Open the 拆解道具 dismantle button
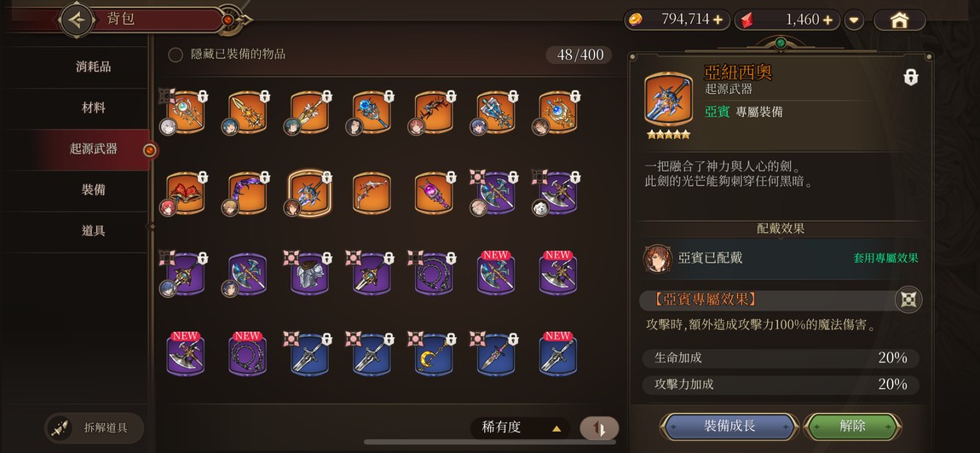This screenshot has width=980, height=453. tap(95, 428)
